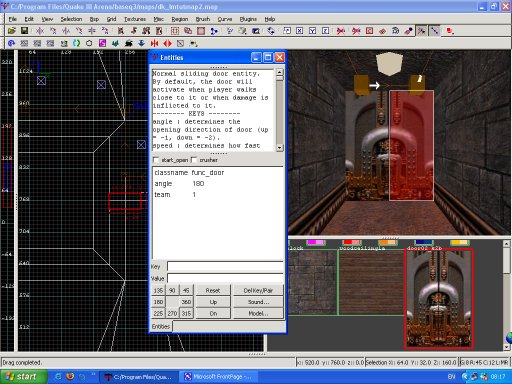Click the Del Key/Pair button

258,290
